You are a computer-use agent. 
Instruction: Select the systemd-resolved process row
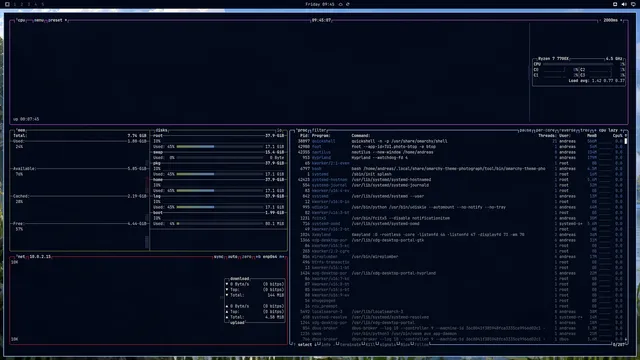[x=459, y=317]
